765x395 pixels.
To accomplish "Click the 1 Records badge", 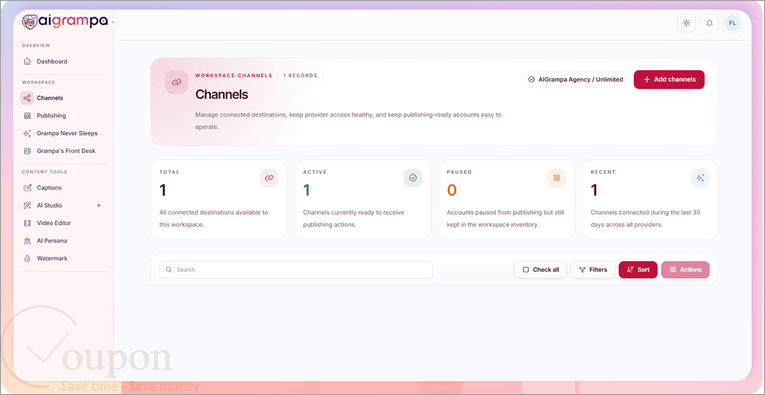I will coord(301,76).
